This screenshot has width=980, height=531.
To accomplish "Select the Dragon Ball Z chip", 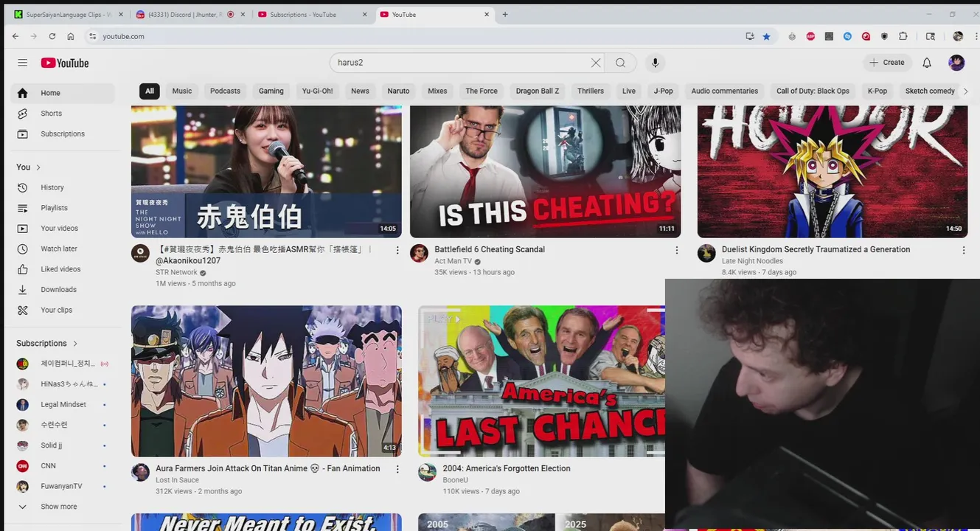I will [x=538, y=91].
